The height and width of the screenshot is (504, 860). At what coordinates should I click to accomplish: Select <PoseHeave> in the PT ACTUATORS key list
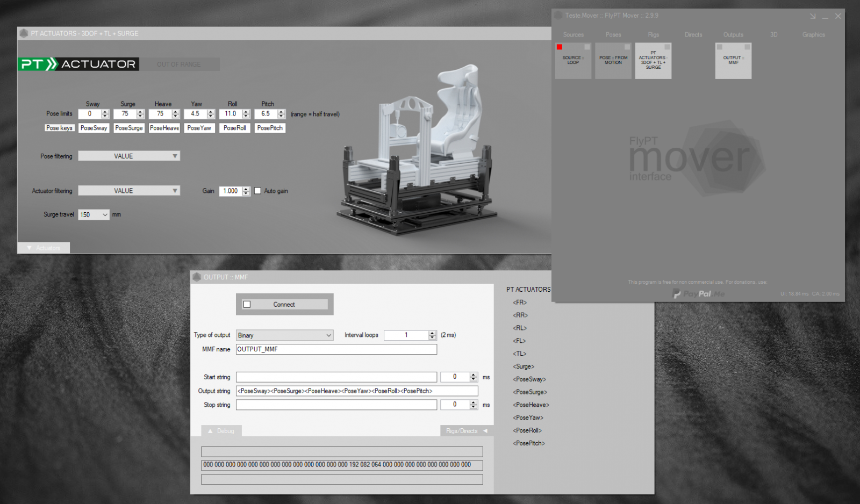[531, 405]
